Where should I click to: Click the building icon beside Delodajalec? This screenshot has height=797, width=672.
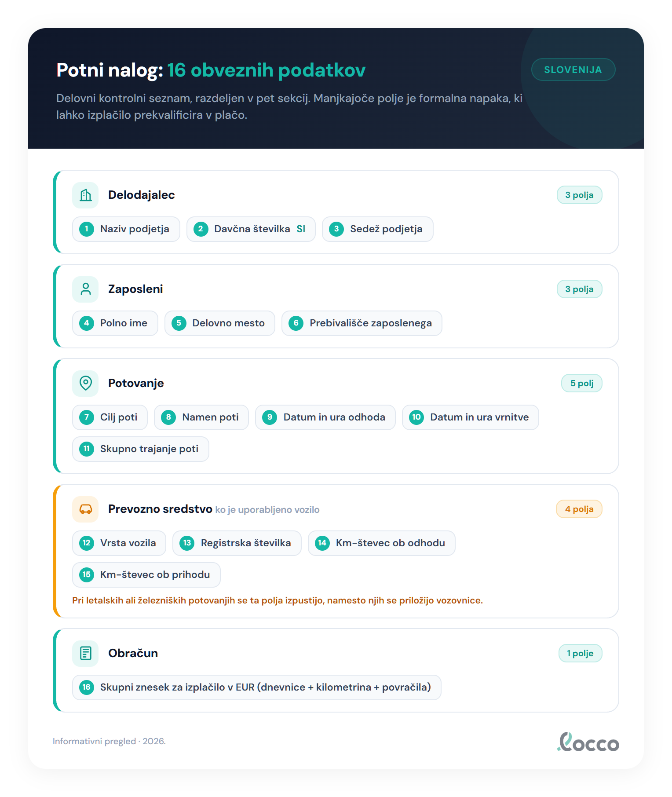tap(85, 195)
